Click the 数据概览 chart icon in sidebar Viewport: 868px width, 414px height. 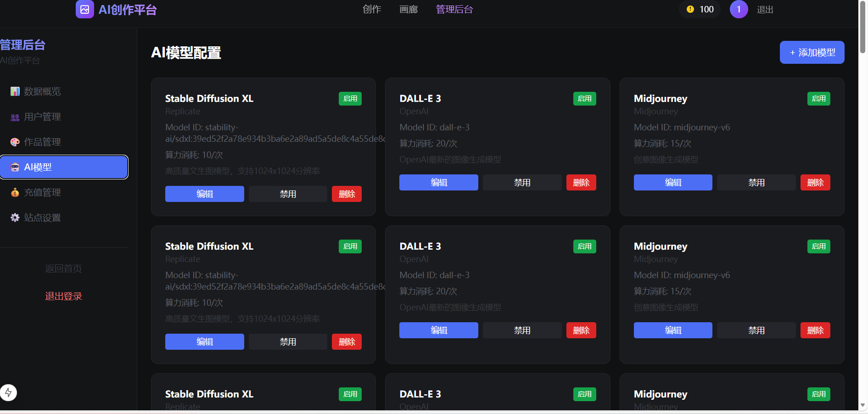[15, 91]
